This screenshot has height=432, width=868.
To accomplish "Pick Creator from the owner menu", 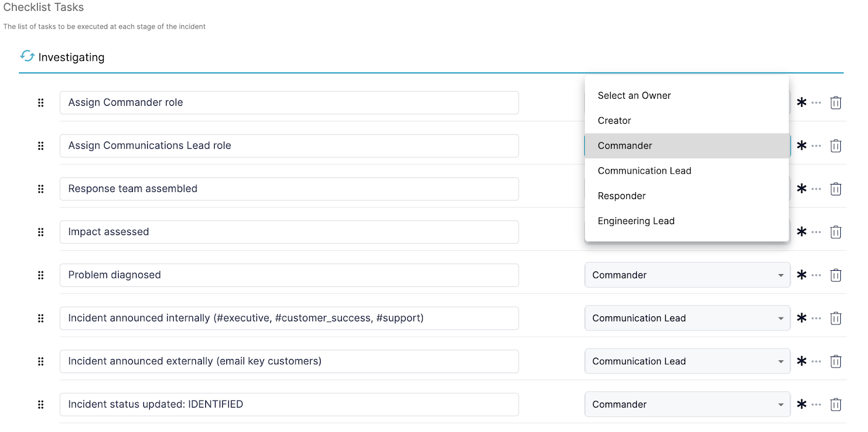I will click(614, 120).
